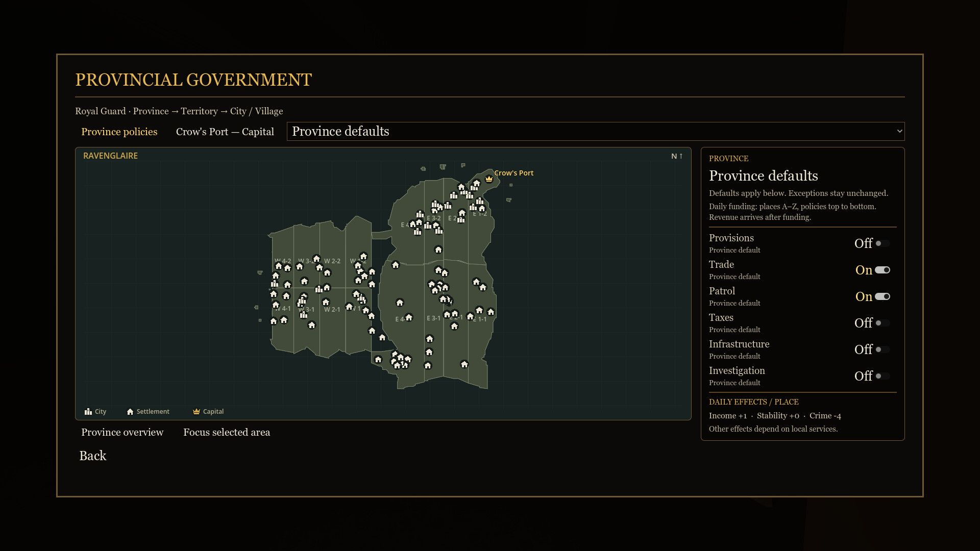Enable the Taxes policy switch
The height and width of the screenshot is (551, 980).
pos(883,323)
